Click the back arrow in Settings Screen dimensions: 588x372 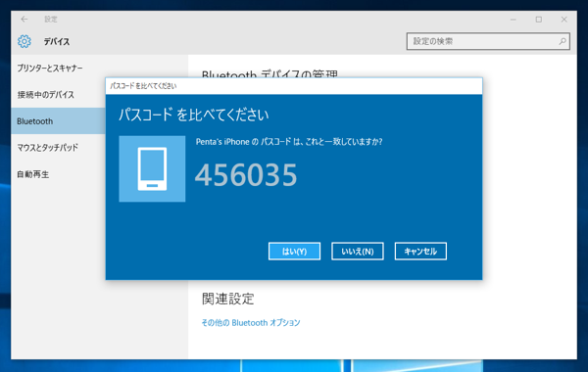[x=24, y=20]
